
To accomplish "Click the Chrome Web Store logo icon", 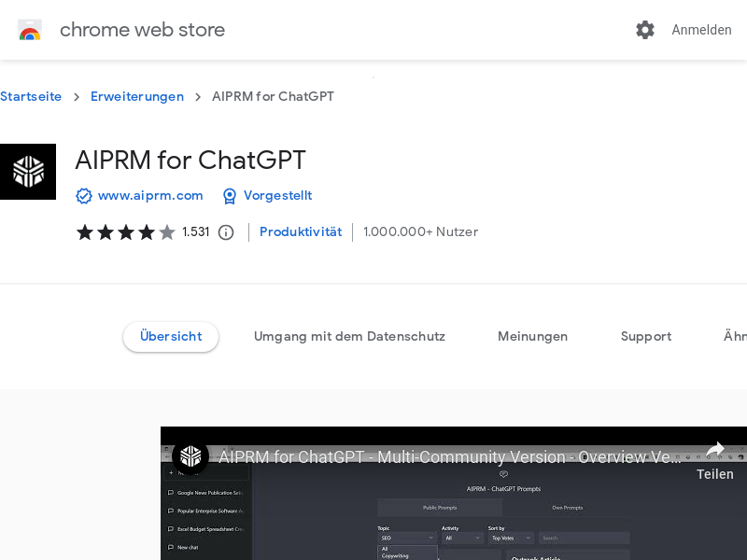I will click(30, 30).
